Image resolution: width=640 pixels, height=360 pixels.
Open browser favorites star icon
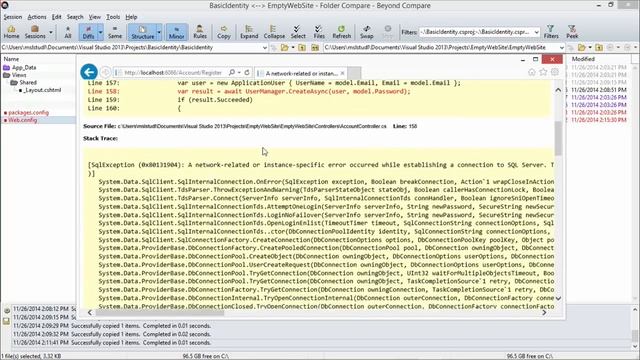[543, 72]
